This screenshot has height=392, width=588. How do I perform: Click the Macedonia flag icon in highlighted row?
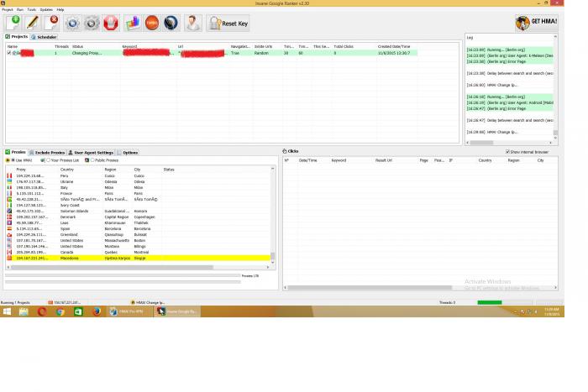coord(9,258)
